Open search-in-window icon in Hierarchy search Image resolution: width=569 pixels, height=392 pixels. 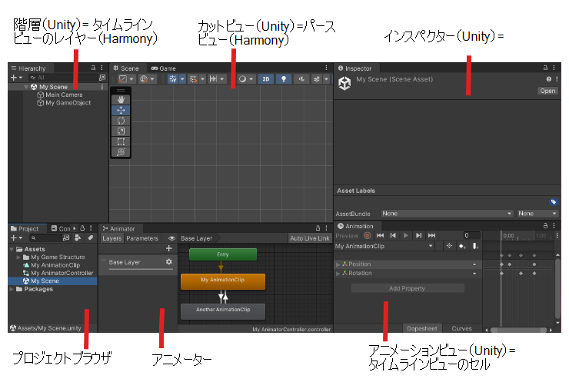tap(102, 78)
